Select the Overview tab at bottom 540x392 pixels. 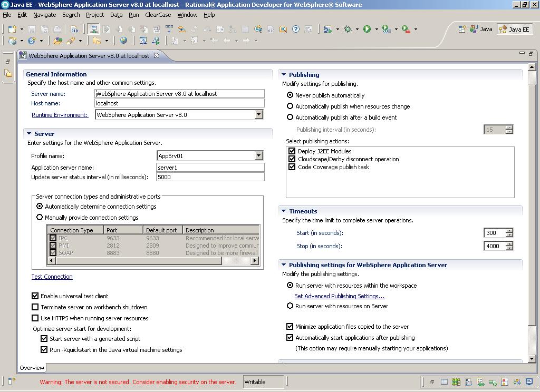tap(32, 368)
